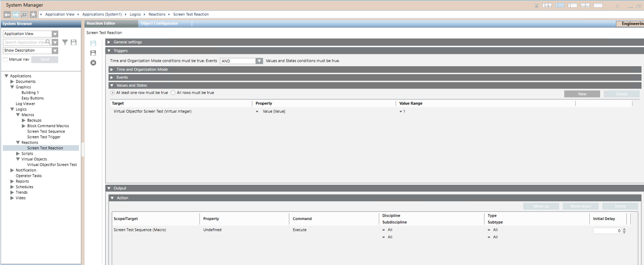644x265 pixels.
Task: Open the navigation history icon
Action: coord(24,14)
